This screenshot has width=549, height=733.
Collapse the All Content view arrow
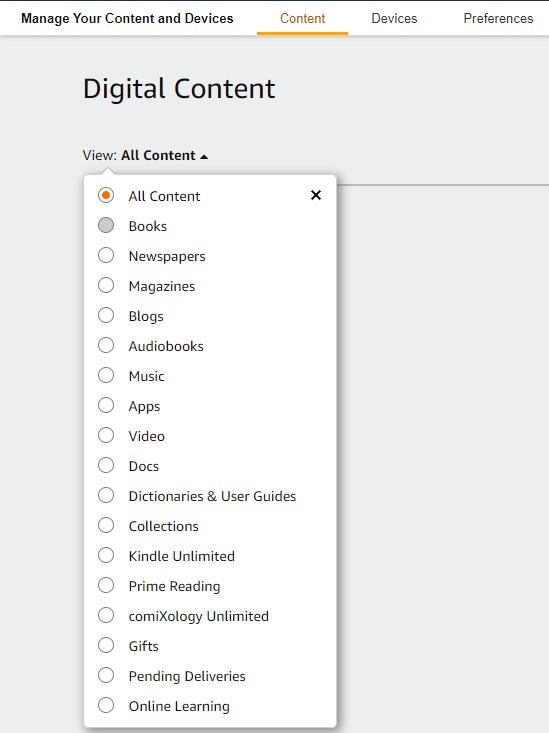pos(204,157)
